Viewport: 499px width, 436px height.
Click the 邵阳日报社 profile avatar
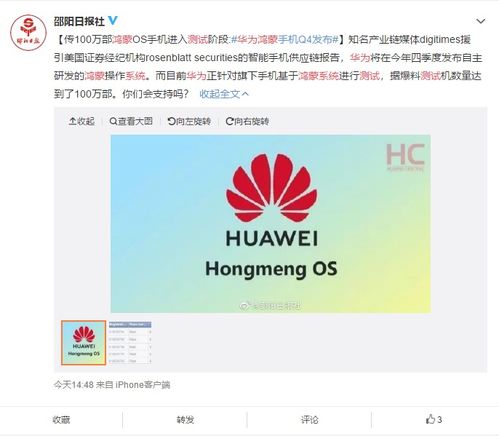click(x=28, y=32)
